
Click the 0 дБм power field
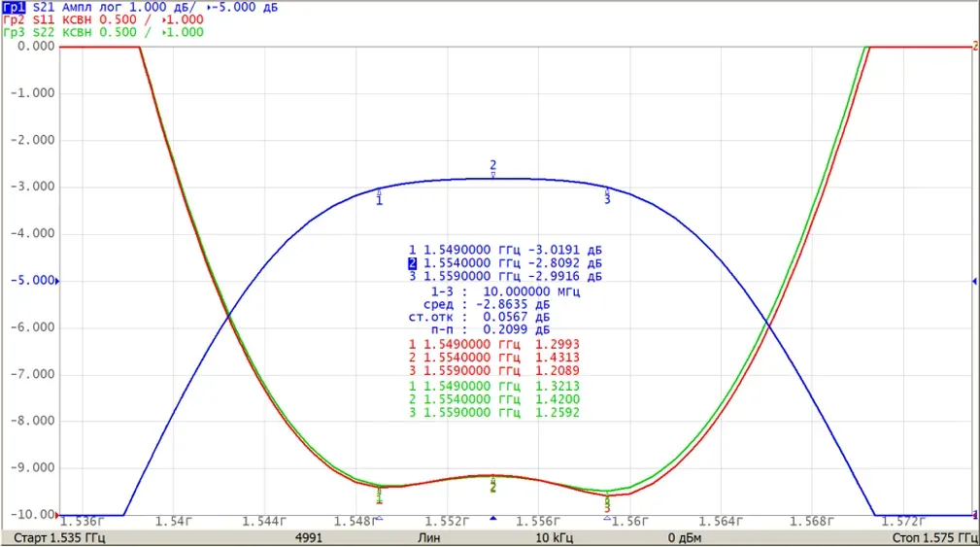685,537
